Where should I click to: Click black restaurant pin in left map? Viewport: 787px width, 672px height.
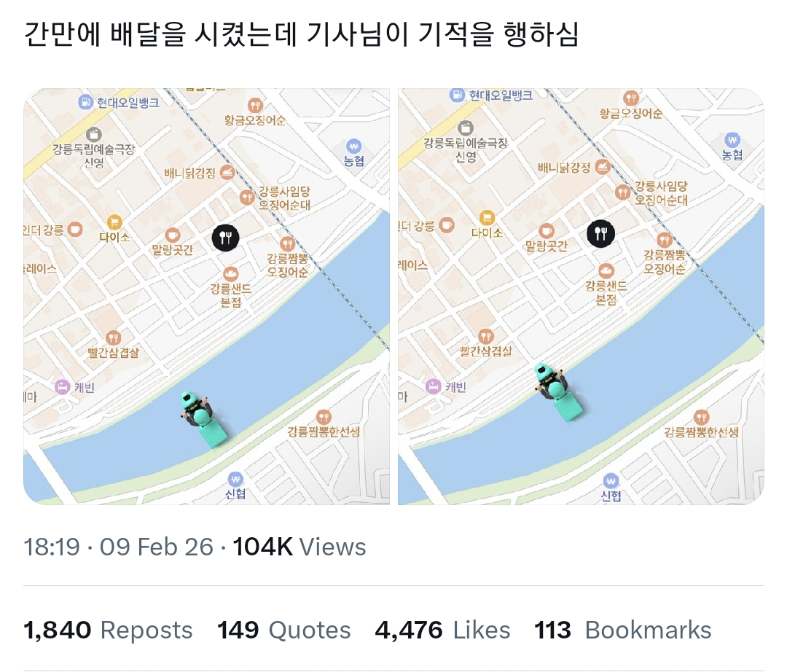point(226,237)
